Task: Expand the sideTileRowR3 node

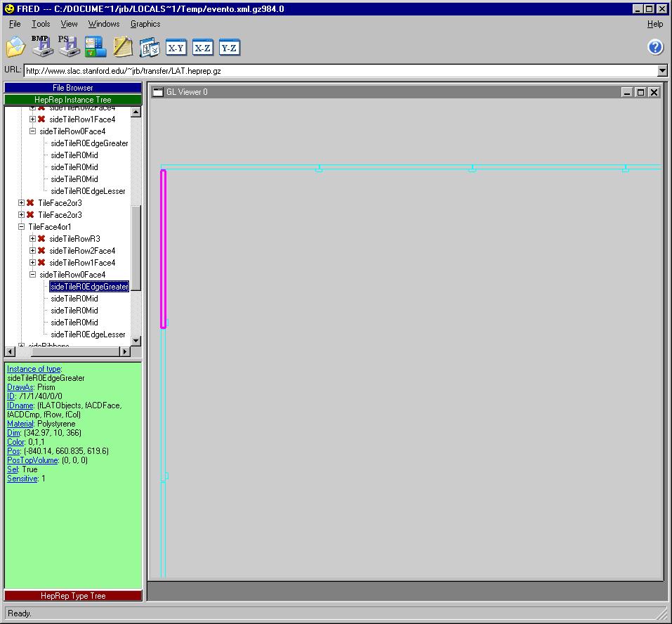Action: [33, 239]
